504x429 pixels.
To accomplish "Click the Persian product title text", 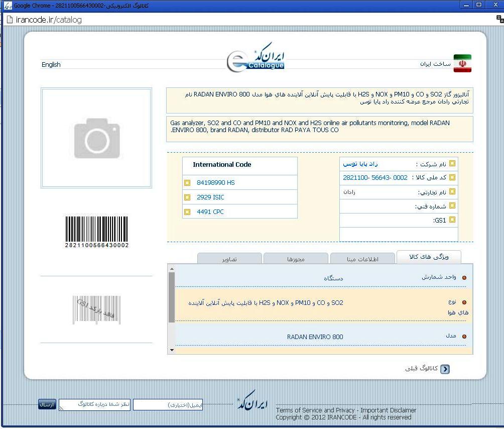I will pos(327,98).
